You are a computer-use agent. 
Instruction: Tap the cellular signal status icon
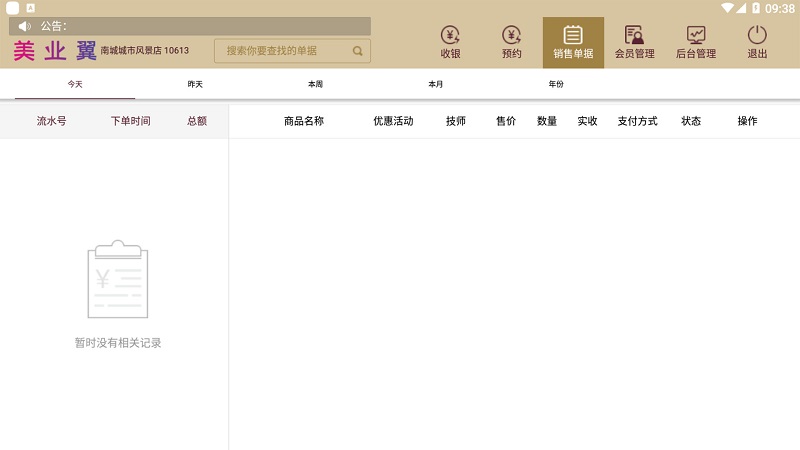coord(741,8)
